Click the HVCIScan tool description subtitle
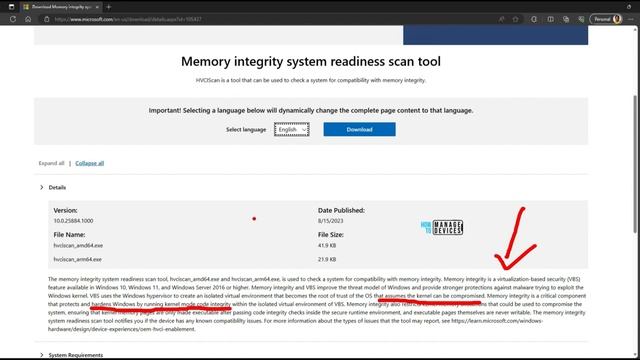The width and height of the screenshot is (640, 360). [x=311, y=80]
